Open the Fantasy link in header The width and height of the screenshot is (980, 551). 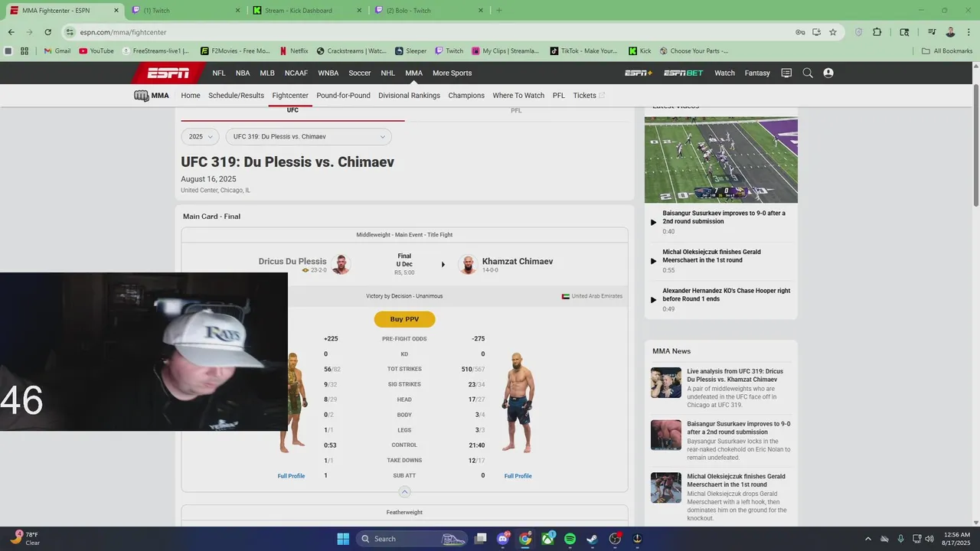coord(757,73)
